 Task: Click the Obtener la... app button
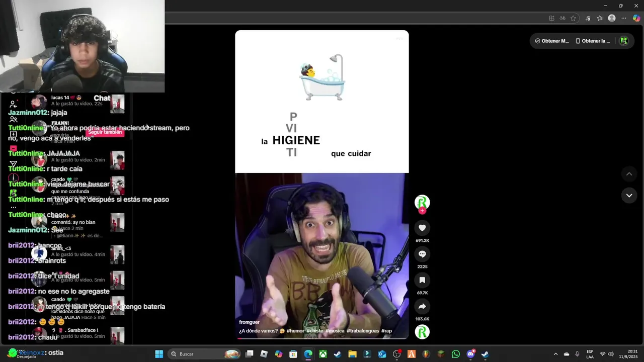click(593, 41)
